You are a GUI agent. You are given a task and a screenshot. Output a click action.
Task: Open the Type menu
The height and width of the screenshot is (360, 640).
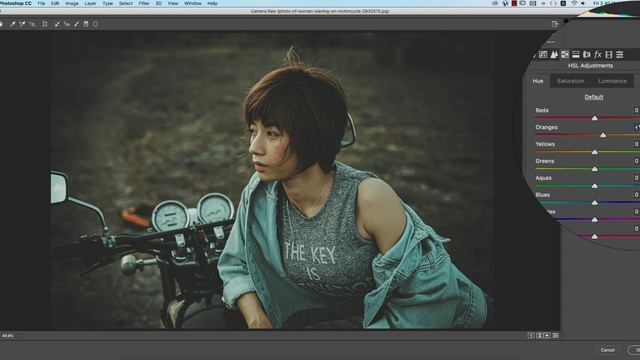point(108,3)
